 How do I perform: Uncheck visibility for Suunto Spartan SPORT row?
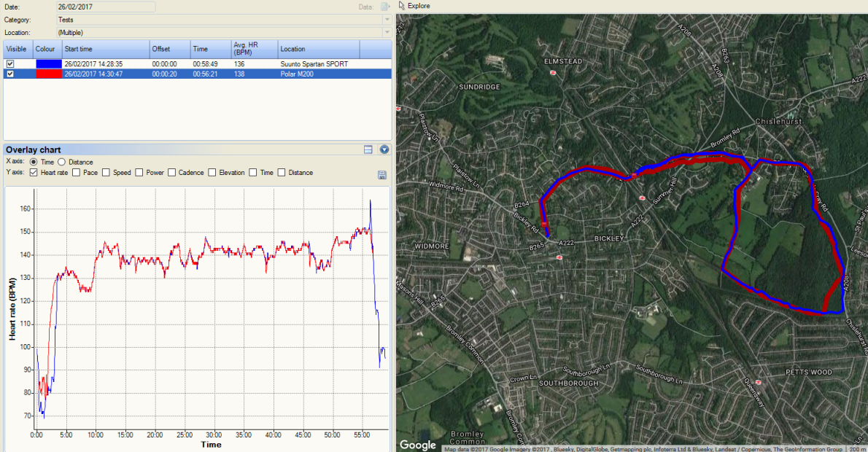point(10,64)
